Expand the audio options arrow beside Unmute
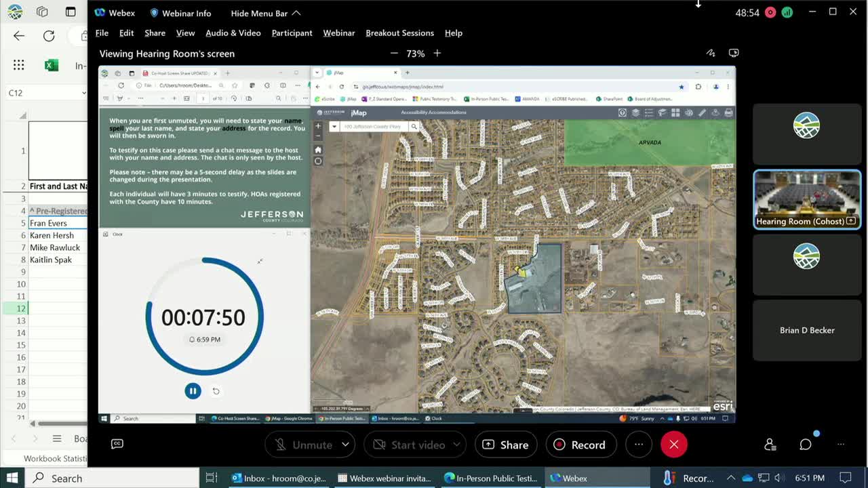Image resolution: width=868 pixels, height=488 pixels. 345,445
